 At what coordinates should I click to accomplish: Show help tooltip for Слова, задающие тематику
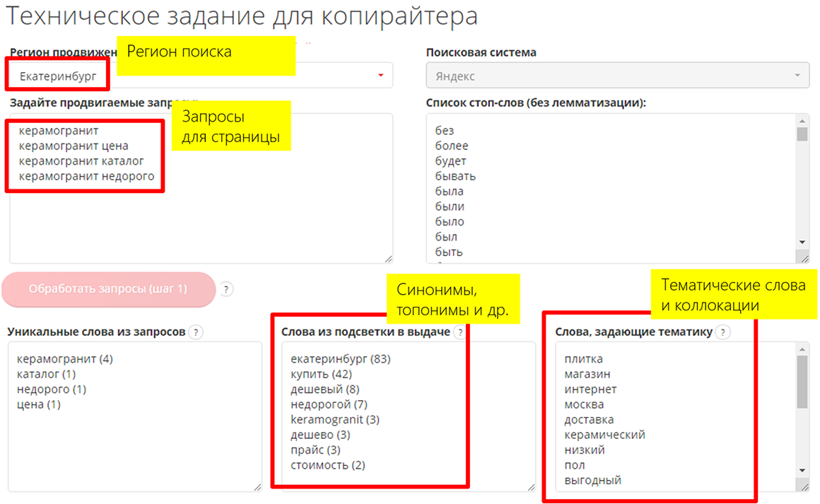coord(723,332)
